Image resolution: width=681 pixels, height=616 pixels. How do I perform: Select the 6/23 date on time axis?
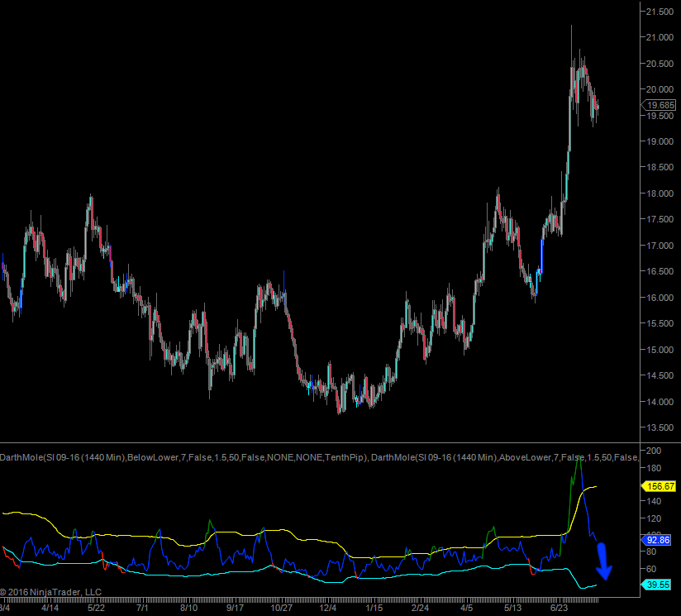click(563, 608)
